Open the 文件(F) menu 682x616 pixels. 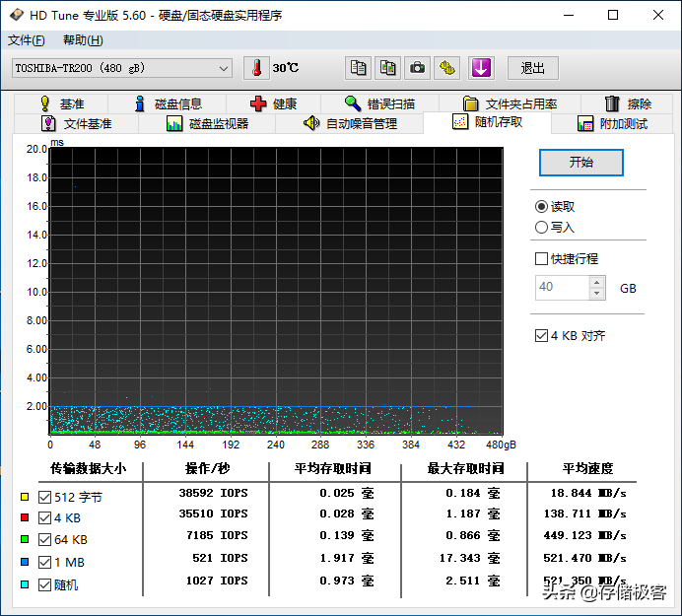coord(26,40)
